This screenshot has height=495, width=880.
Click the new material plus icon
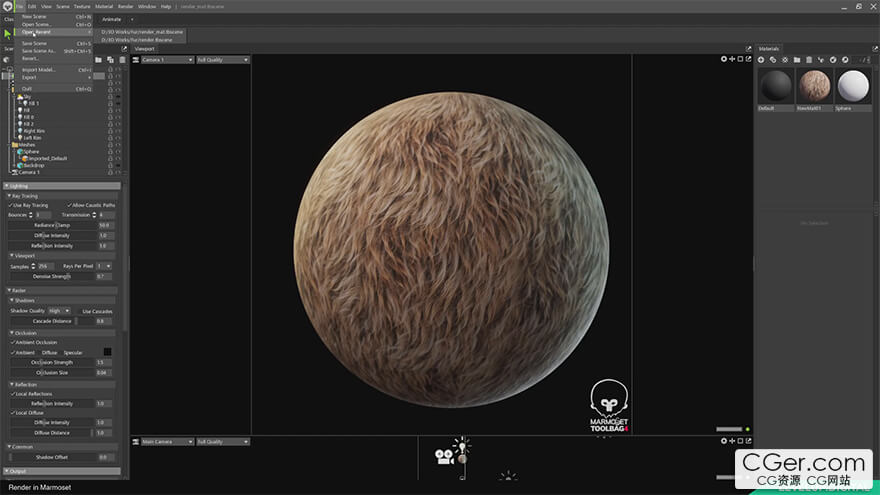coord(761,60)
